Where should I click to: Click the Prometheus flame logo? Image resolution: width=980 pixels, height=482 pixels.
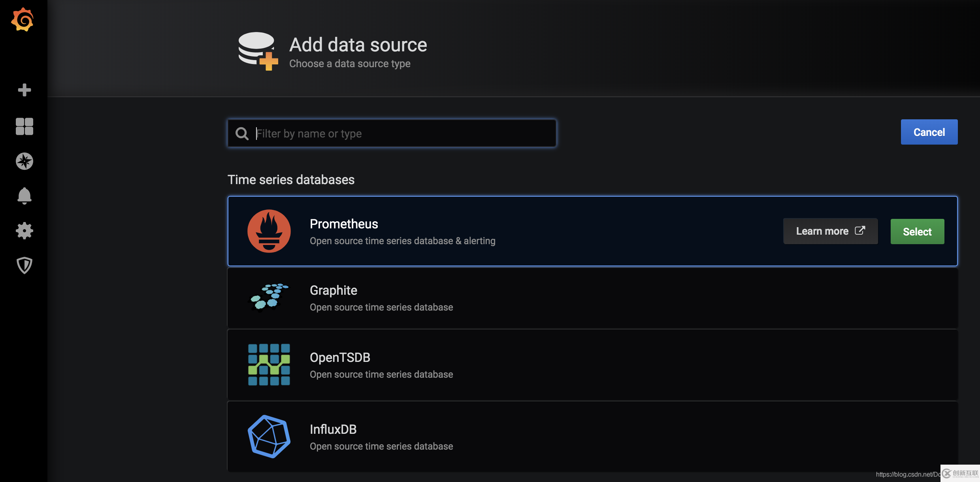pos(269,231)
